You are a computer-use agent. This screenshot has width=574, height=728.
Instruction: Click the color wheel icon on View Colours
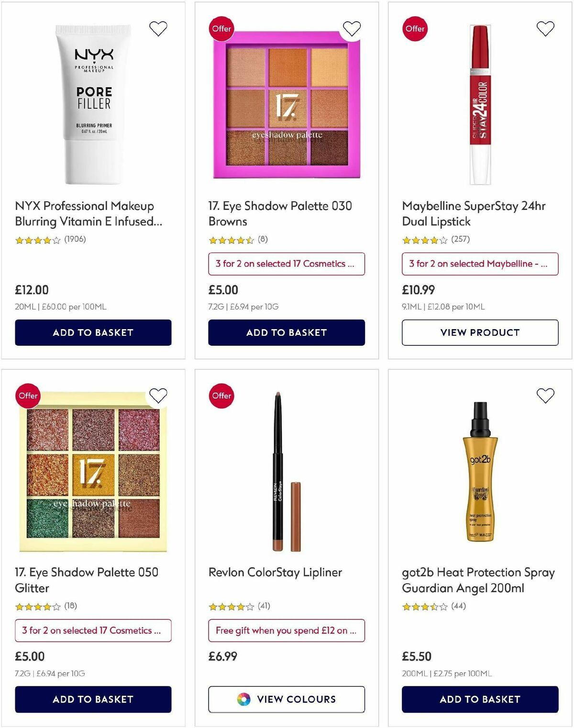pos(244,699)
